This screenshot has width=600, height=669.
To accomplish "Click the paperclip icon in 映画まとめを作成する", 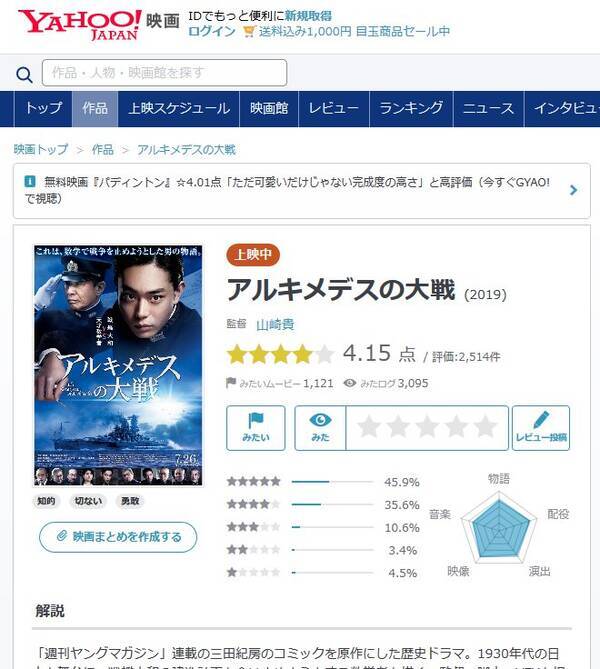I will click(62, 536).
